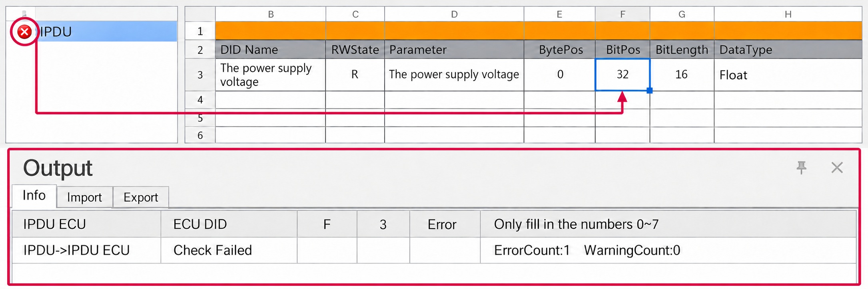Select row 2 header
Screen dimensions: 868x289
[x=200, y=49]
